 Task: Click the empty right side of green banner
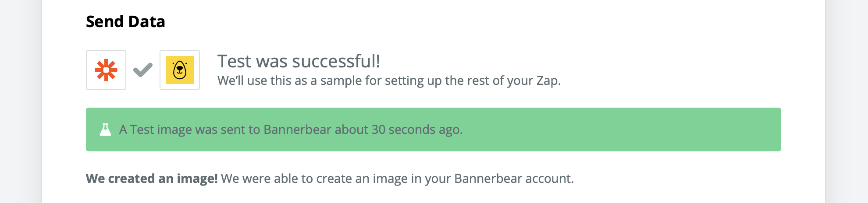[x=658, y=129]
